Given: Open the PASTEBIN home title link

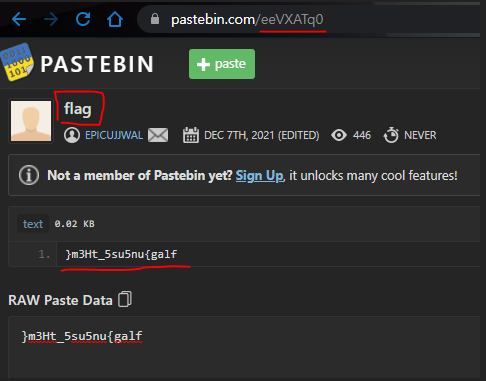Looking at the screenshot, I should click(x=97, y=64).
